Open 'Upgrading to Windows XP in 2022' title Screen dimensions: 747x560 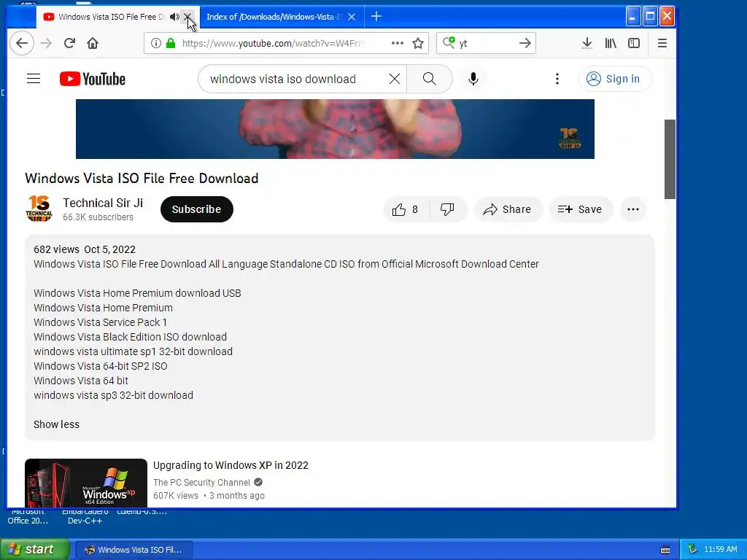pyautogui.click(x=231, y=465)
